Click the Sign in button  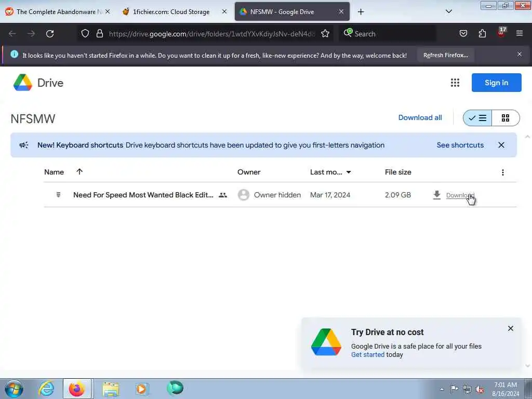(496, 83)
